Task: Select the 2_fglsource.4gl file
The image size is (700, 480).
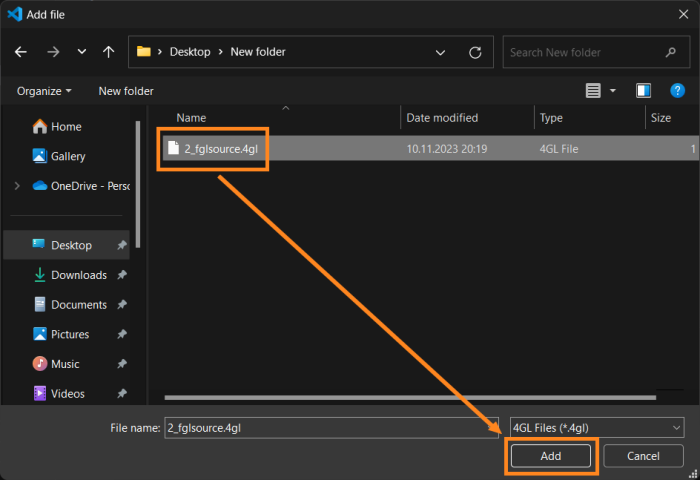Action: (x=220, y=149)
